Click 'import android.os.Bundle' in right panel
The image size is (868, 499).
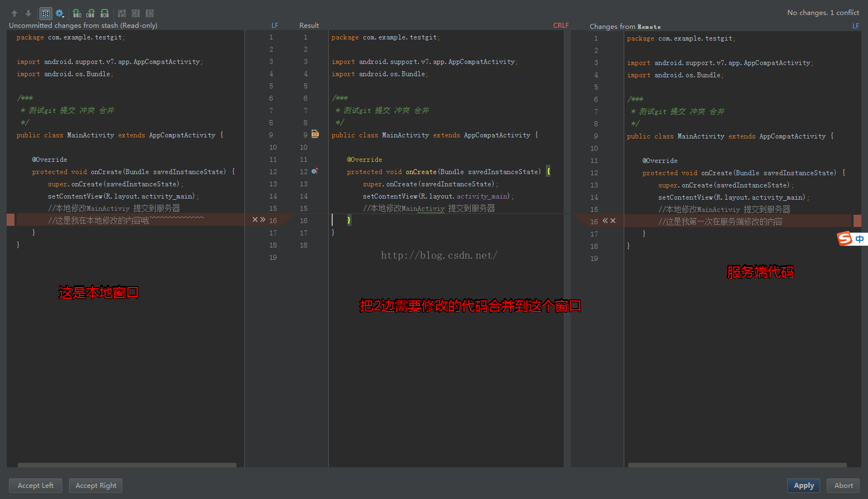(675, 75)
